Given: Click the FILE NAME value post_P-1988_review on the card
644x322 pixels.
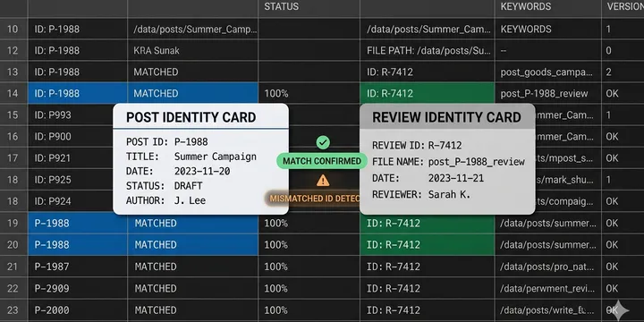Looking at the screenshot, I should click(477, 162).
